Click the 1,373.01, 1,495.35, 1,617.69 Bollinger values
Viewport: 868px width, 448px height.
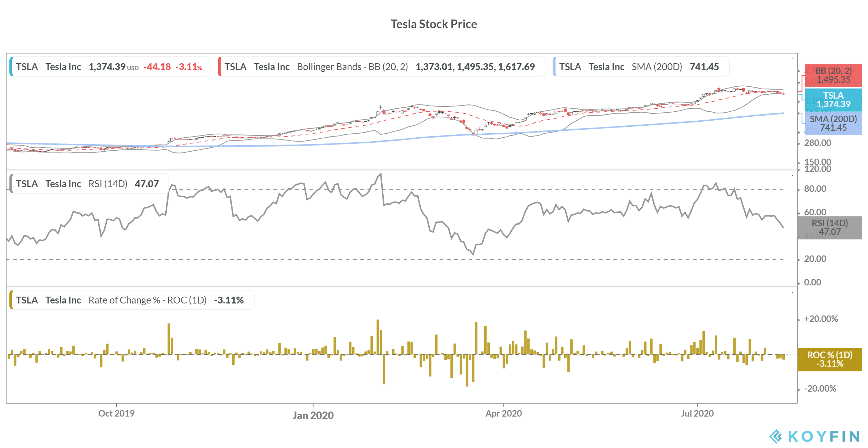coord(475,67)
